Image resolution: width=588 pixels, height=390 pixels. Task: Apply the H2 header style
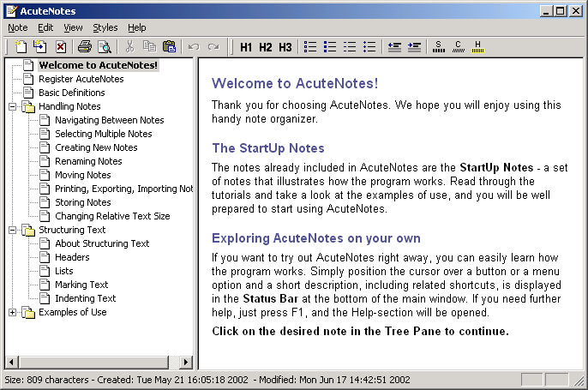coord(266,47)
